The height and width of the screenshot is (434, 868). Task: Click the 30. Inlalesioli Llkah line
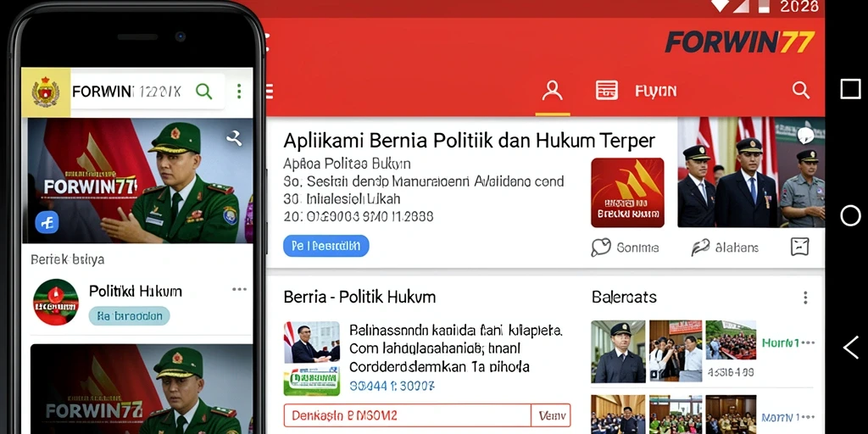[342, 198]
